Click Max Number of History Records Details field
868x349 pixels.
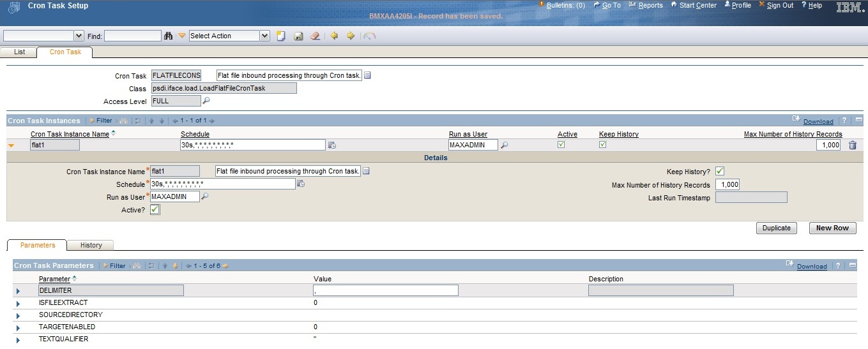pos(727,184)
